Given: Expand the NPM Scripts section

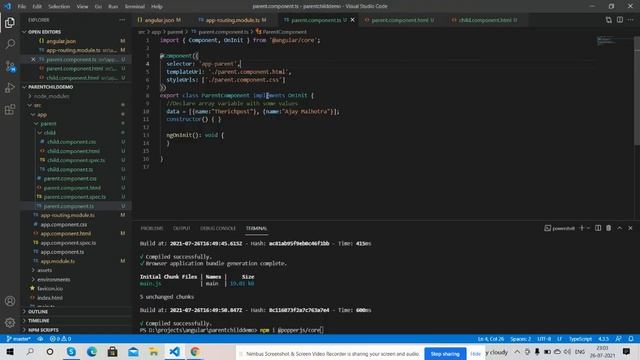Looking at the screenshot, I should coord(43,330).
